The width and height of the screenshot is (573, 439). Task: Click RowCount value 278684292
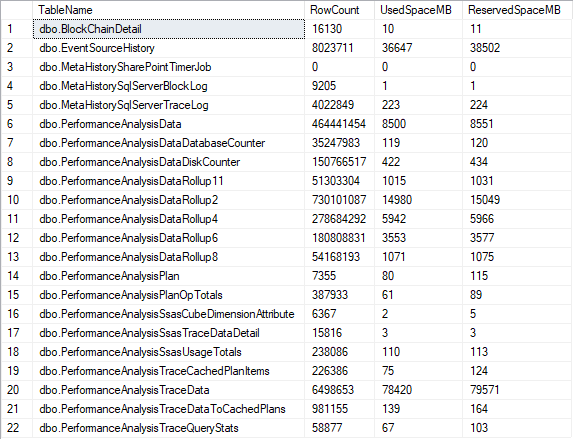pos(339,219)
